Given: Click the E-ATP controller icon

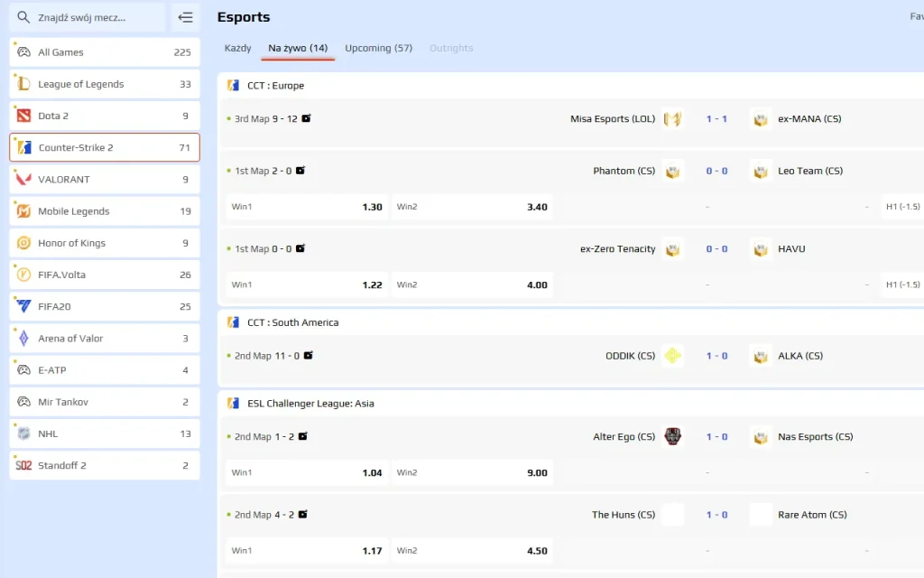Looking at the screenshot, I should click(23, 369).
